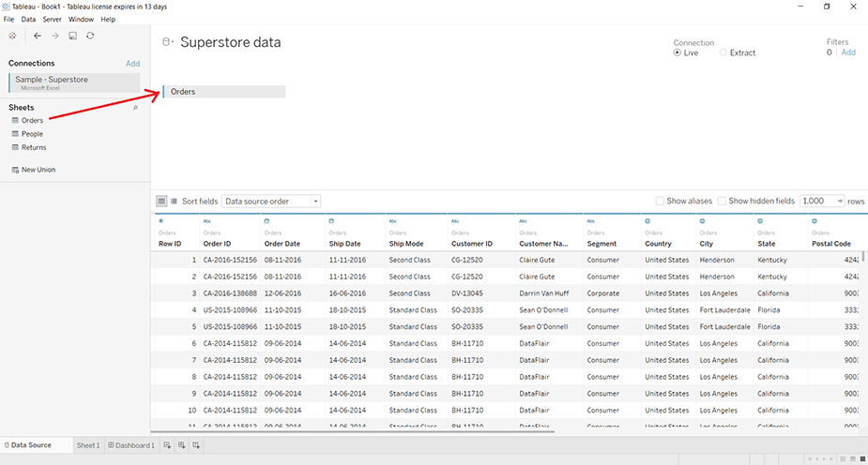Click the Darrin Van Huff cell
Image resolution: width=868 pixels, height=465 pixels.
pyautogui.click(x=543, y=293)
